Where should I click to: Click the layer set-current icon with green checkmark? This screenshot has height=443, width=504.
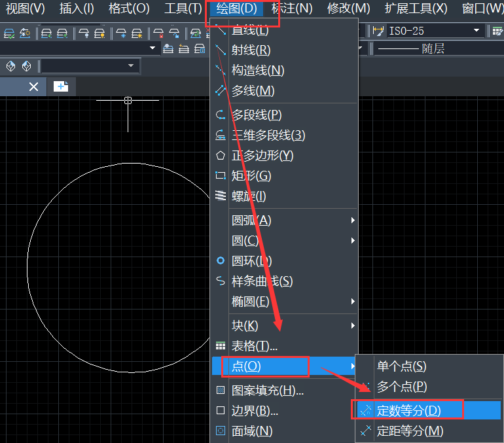9,33
